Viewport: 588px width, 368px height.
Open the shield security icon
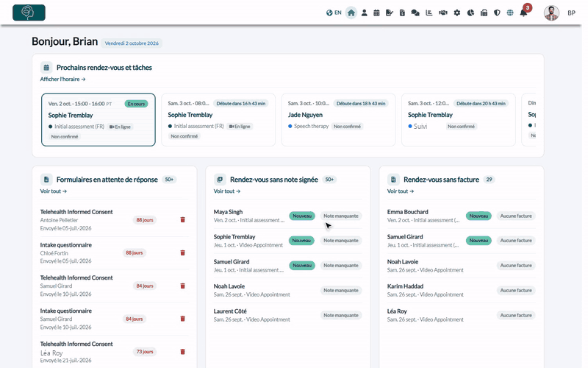point(497,13)
